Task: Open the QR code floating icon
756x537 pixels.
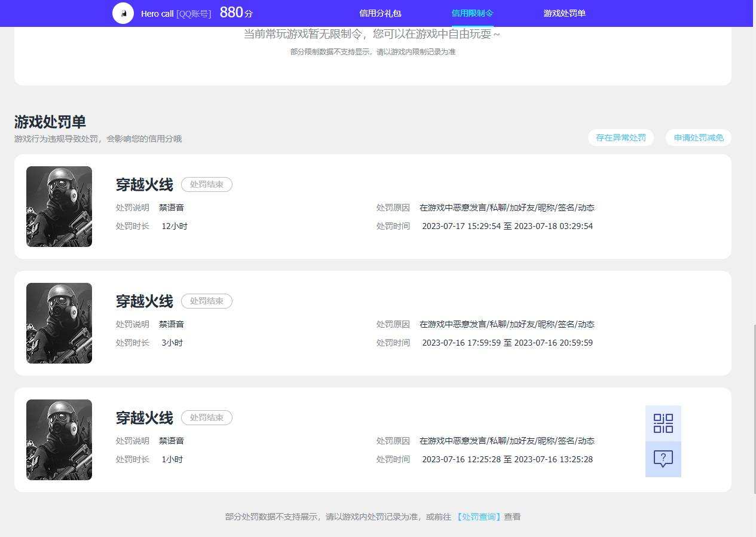Action: click(x=663, y=423)
